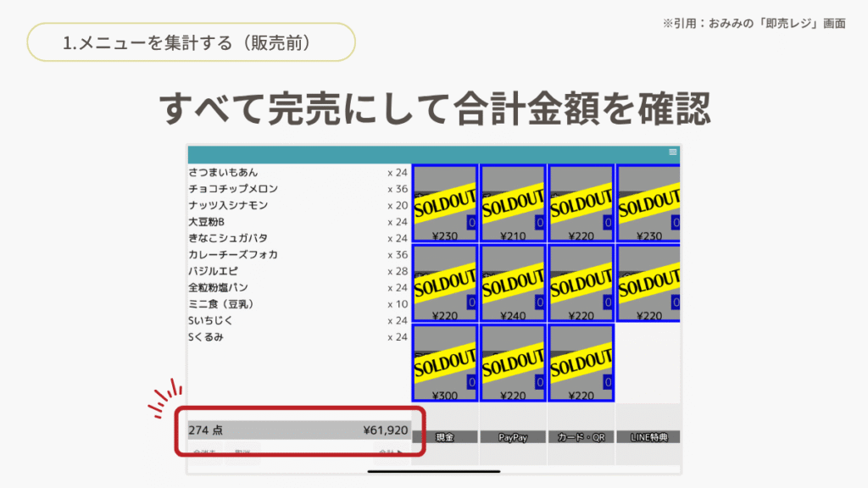868x488 pixels.
Task: Click the 274 点 ¥61,920 total bar
Action: pos(298,430)
